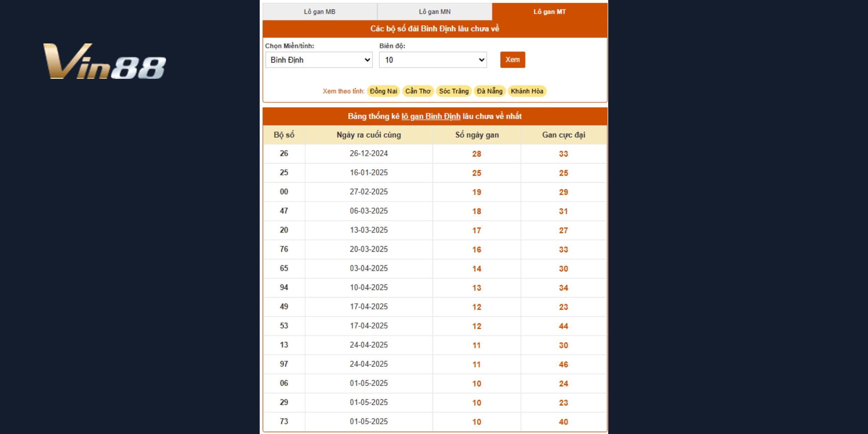
Task: Click số ngày gan value 18
Action: (477, 211)
